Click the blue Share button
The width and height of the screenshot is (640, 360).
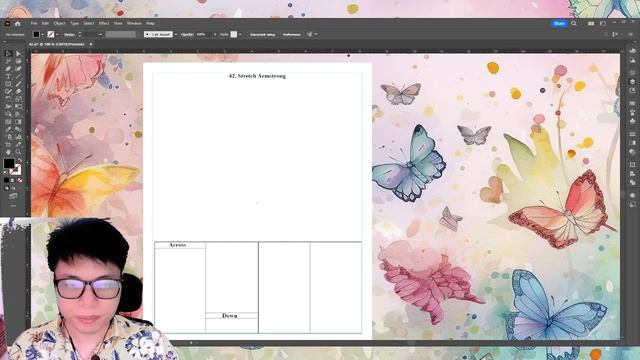559,24
